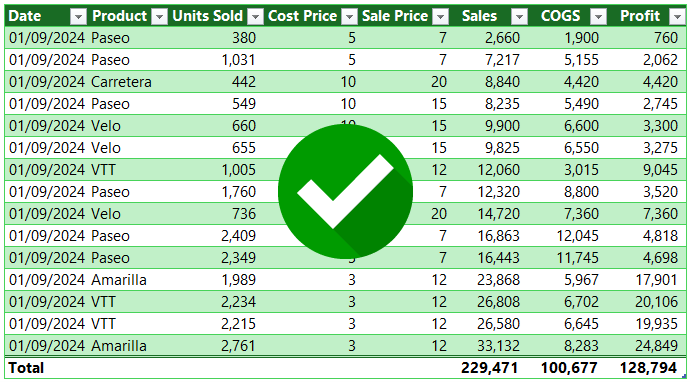Click Cost Price cell in the 549 units row

(x=348, y=104)
